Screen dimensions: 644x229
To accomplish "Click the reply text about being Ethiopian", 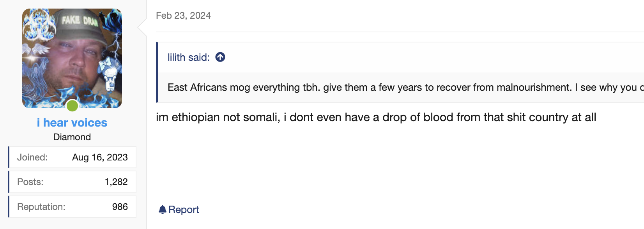I will [x=376, y=117].
